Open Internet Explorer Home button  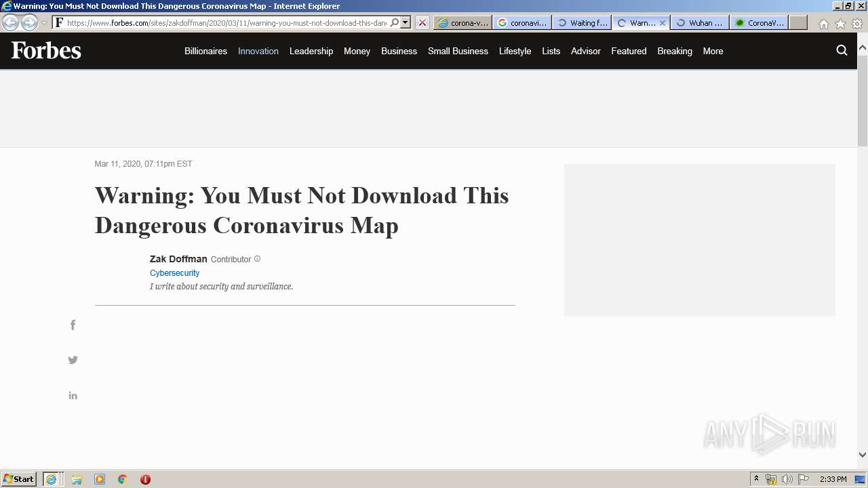(823, 24)
